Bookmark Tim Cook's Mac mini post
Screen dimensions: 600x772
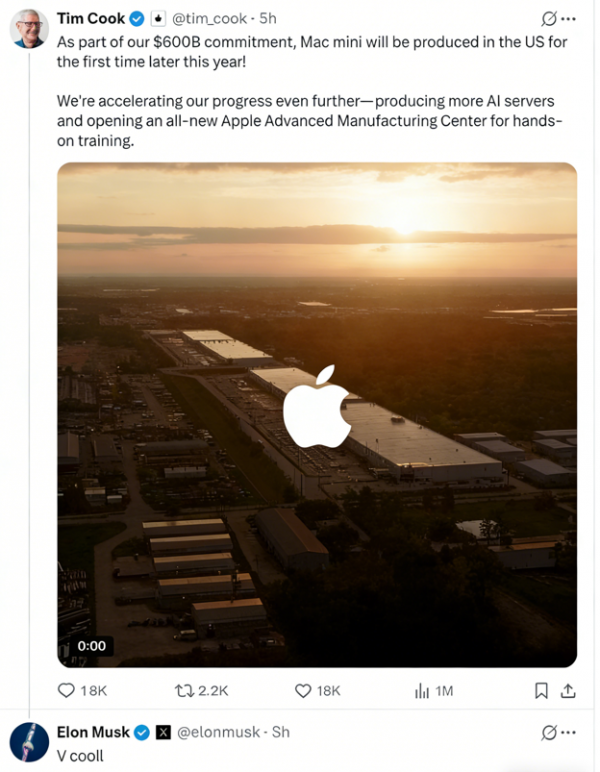[x=541, y=691]
